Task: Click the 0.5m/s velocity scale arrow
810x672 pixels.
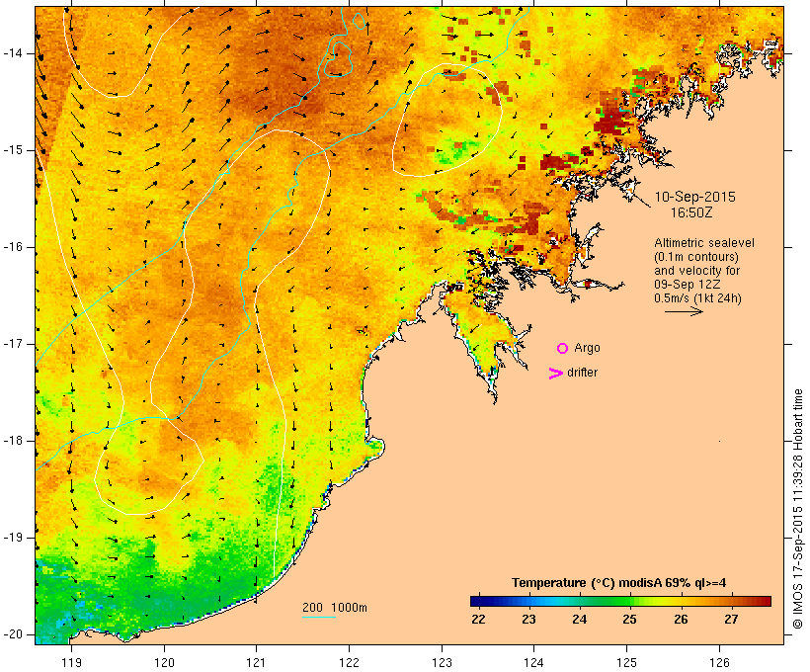Action: point(684,311)
